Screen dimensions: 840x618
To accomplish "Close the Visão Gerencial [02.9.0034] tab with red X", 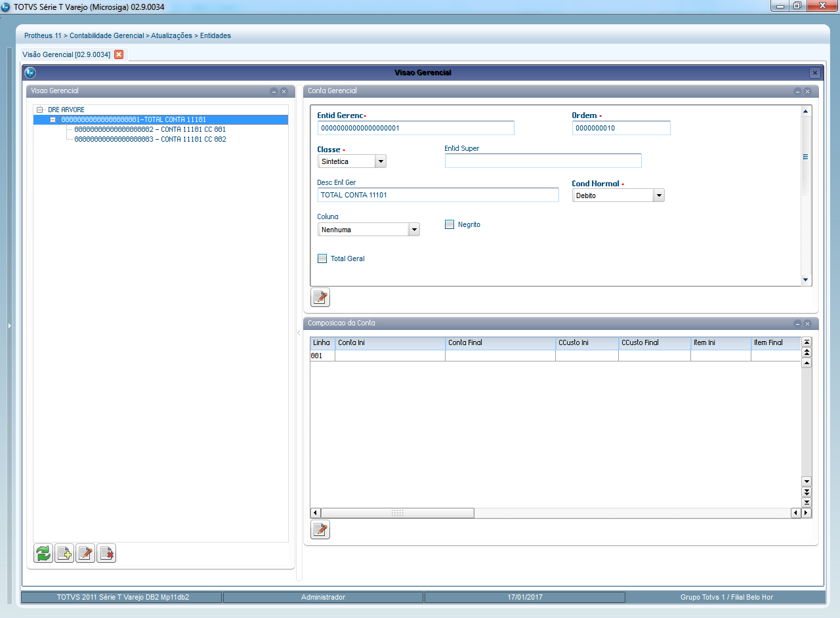I will [119, 54].
